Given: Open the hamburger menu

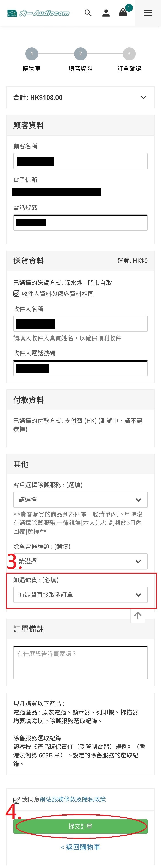Looking at the screenshot, I should click(148, 13).
